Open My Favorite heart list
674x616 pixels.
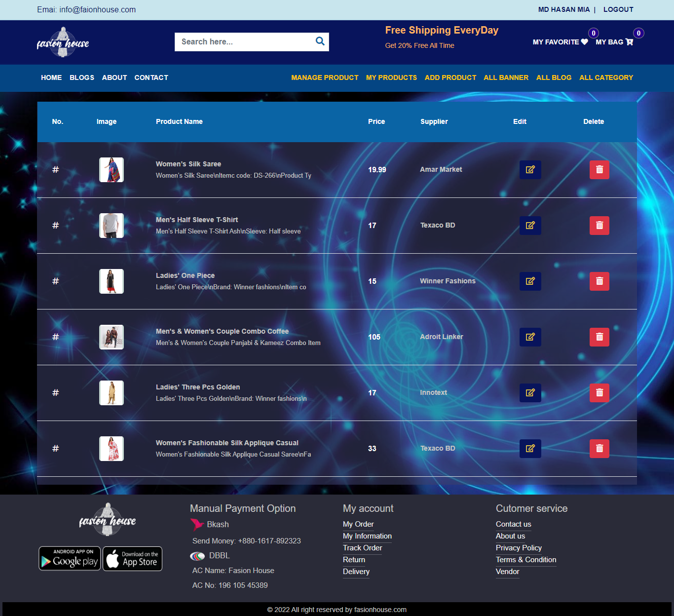click(560, 42)
